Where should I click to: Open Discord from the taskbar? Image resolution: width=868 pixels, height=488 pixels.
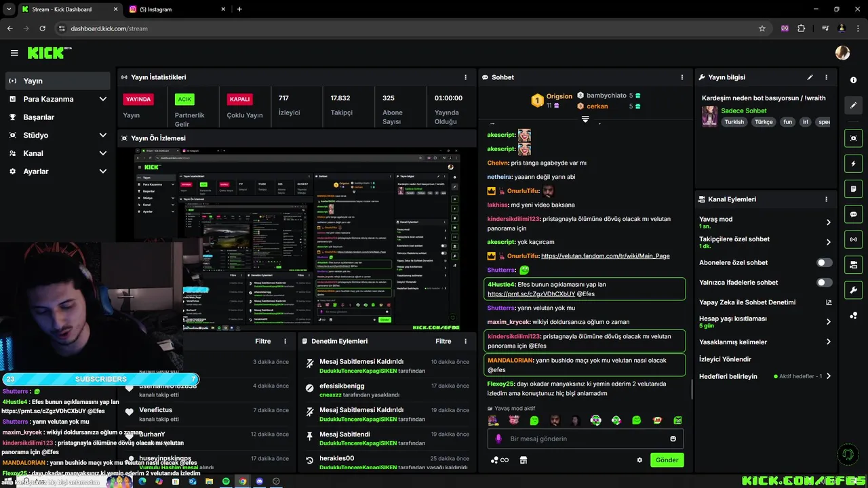point(259,481)
